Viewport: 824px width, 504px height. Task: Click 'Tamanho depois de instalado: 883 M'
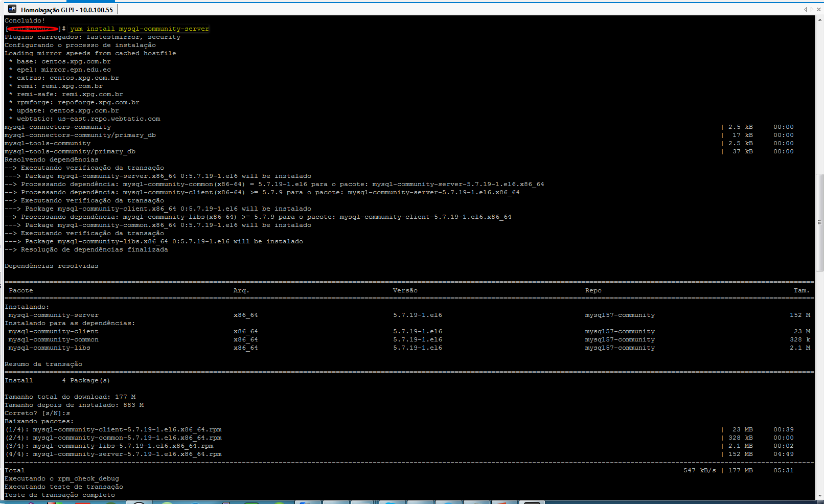click(x=74, y=405)
